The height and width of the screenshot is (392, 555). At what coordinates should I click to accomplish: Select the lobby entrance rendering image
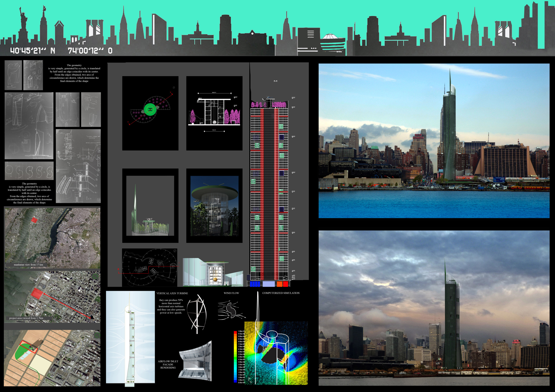[x=213, y=272]
